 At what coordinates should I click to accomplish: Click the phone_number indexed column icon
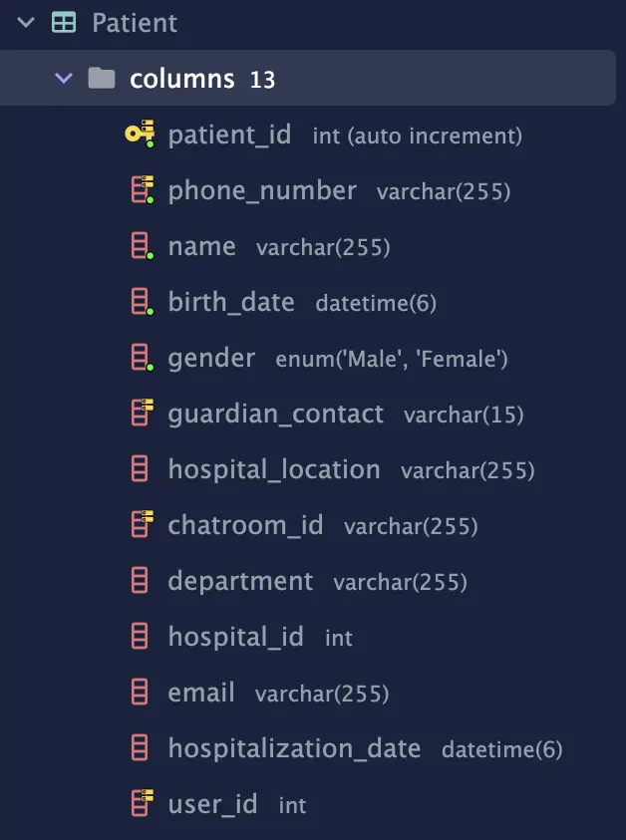(x=141, y=189)
